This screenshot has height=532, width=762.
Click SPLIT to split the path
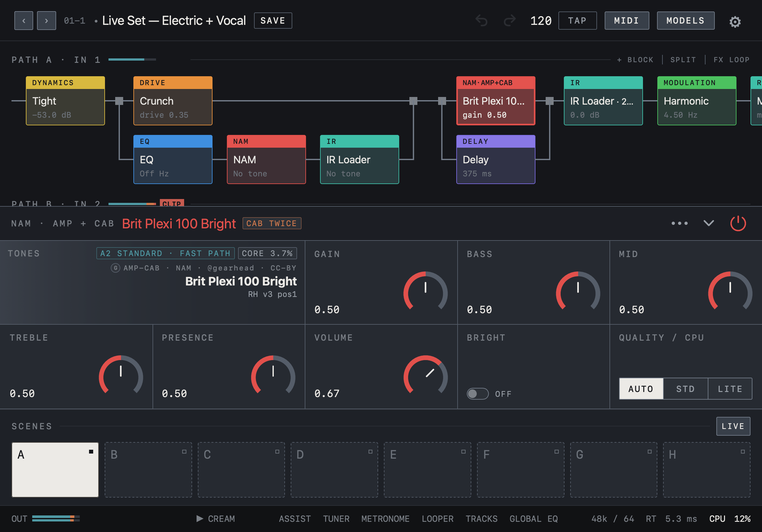tap(683, 60)
